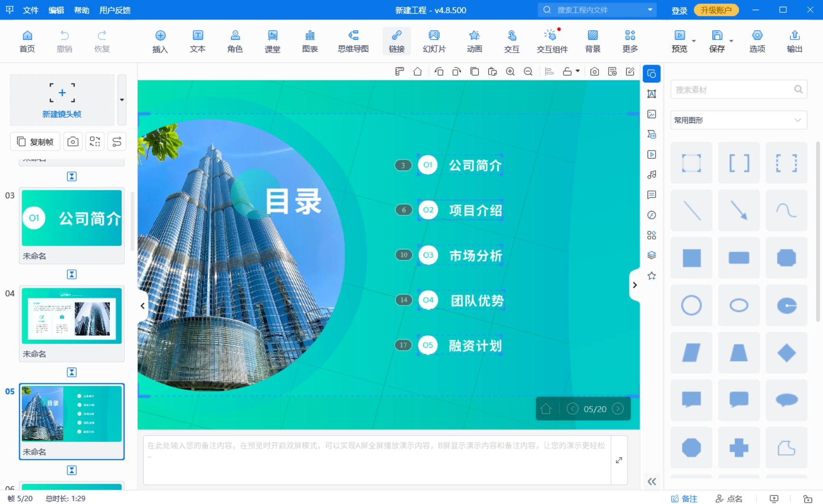Image resolution: width=823 pixels, height=504 pixels.
Task: Click the loop path icon beside 复制帧
Action: (x=116, y=142)
